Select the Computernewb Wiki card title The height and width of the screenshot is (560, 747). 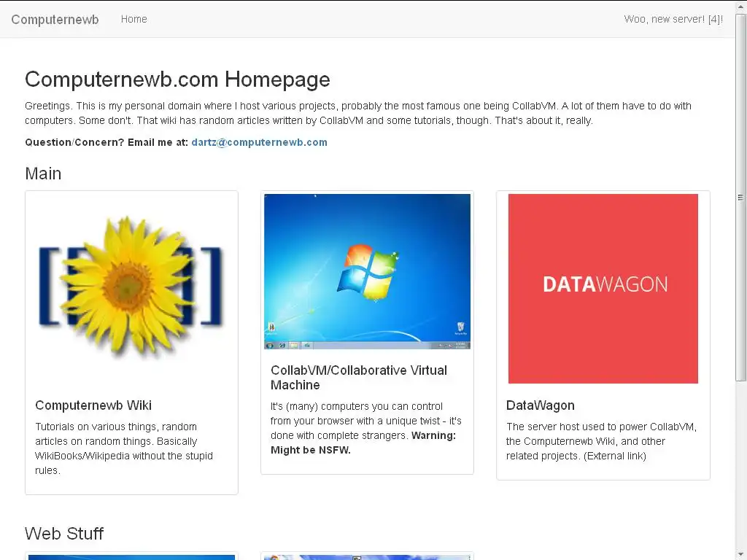pos(93,405)
